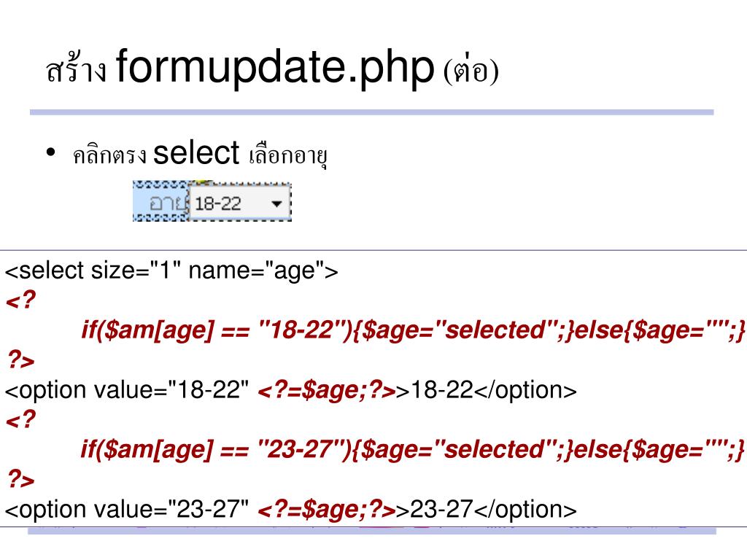Click the เลือกอายุ text in bullet
The image size is (747, 560).
[x=285, y=155]
